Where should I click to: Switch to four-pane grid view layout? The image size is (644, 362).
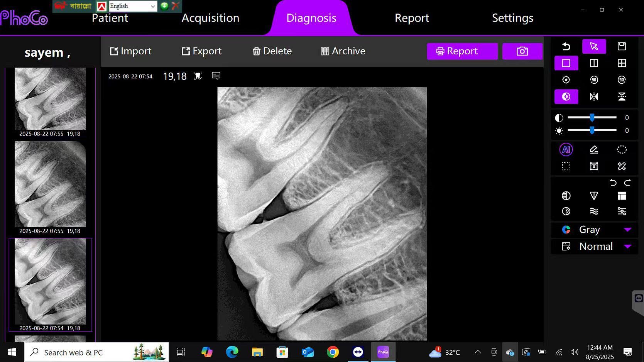tap(622, 63)
